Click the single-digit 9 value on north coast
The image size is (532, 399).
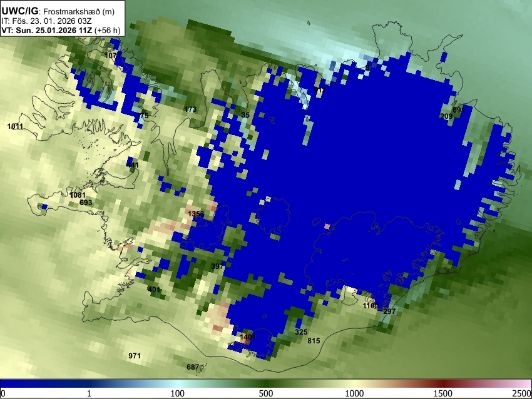(x=367, y=68)
